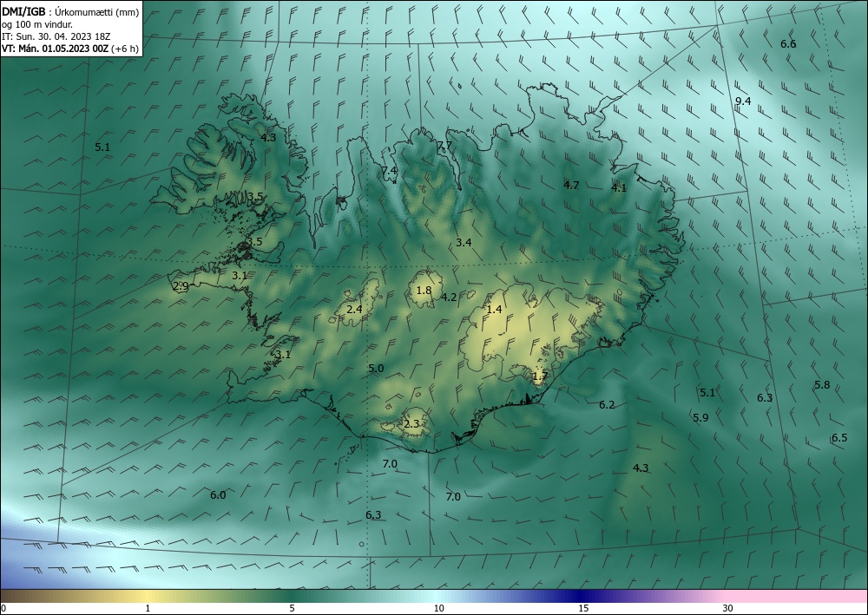Click the 30 label on the color scale
This screenshot has width=868, height=615.
(x=728, y=608)
